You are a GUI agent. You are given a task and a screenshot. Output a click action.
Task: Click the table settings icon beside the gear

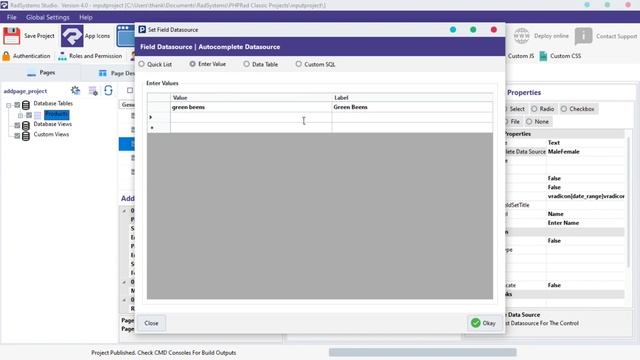pos(93,91)
